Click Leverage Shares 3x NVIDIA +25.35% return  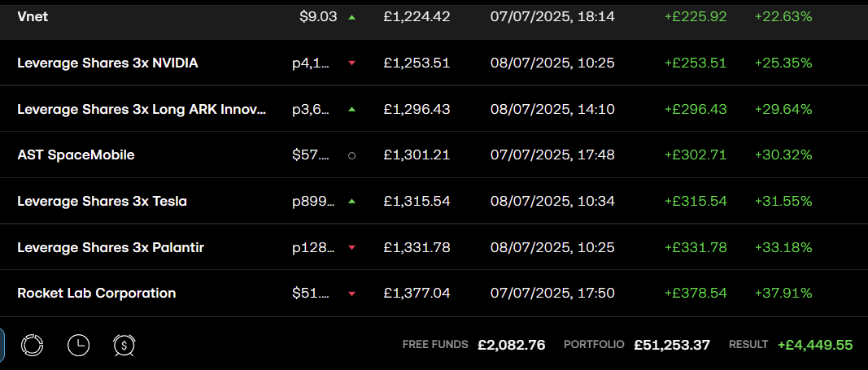pyautogui.click(x=783, y=63)
